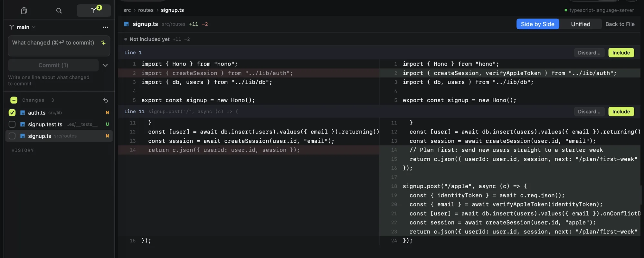
Task: Click added comment Plan first line 14
Action: tap(510, 150)
